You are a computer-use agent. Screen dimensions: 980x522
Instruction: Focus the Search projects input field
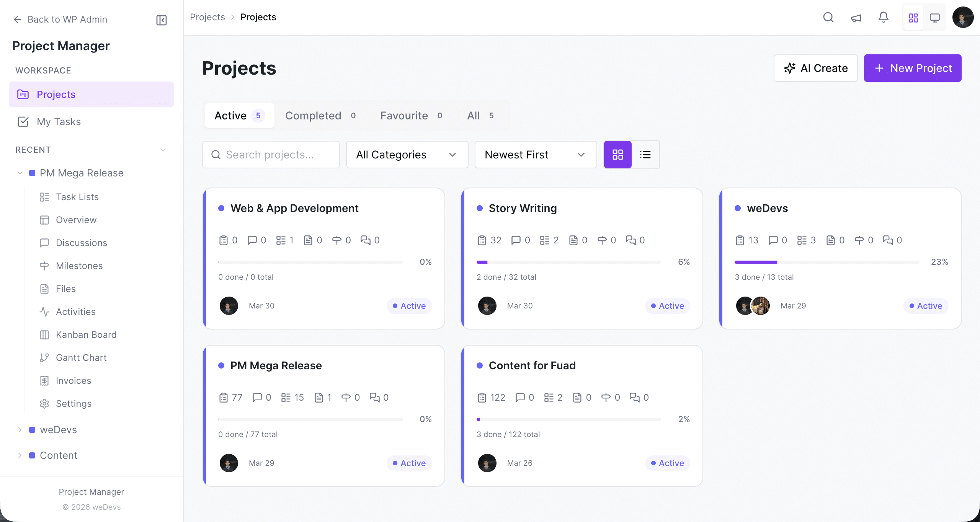(x=271, y=155)
